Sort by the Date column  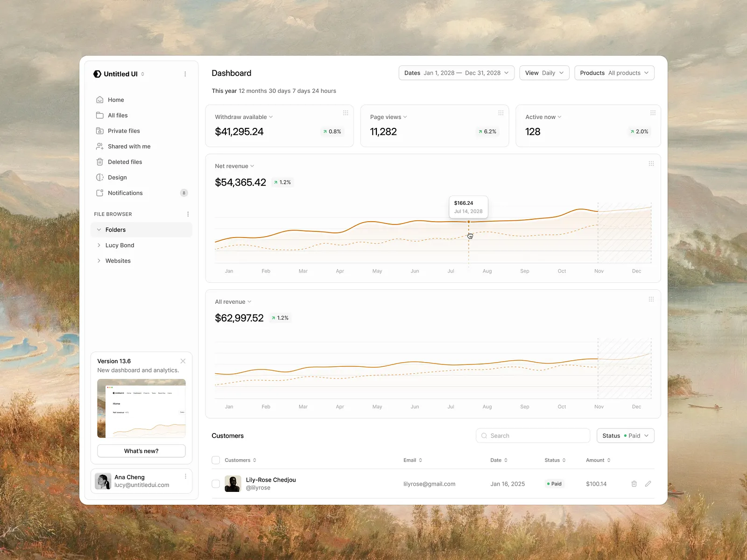(499, 460)
